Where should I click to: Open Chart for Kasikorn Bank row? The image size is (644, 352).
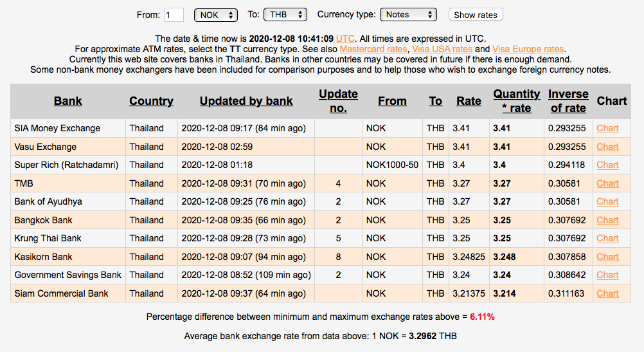[607, 257]
